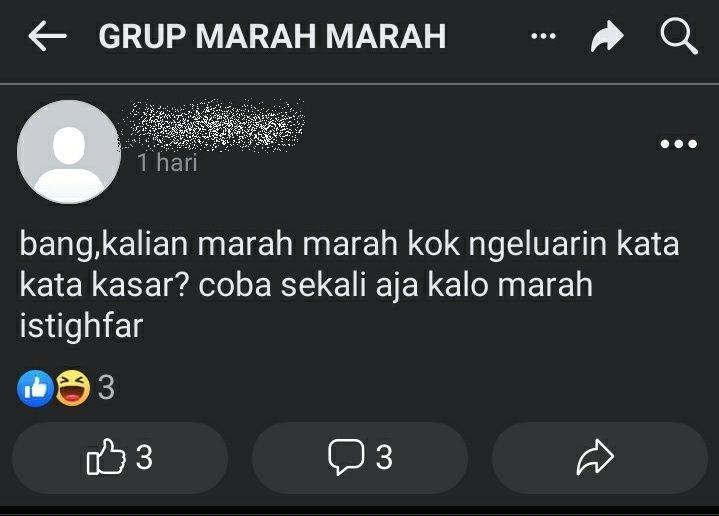This screenshot has height=516, width=719.
Task: Select the post text about istighfar
Action: pyautogui.click(x=349, y=285)
